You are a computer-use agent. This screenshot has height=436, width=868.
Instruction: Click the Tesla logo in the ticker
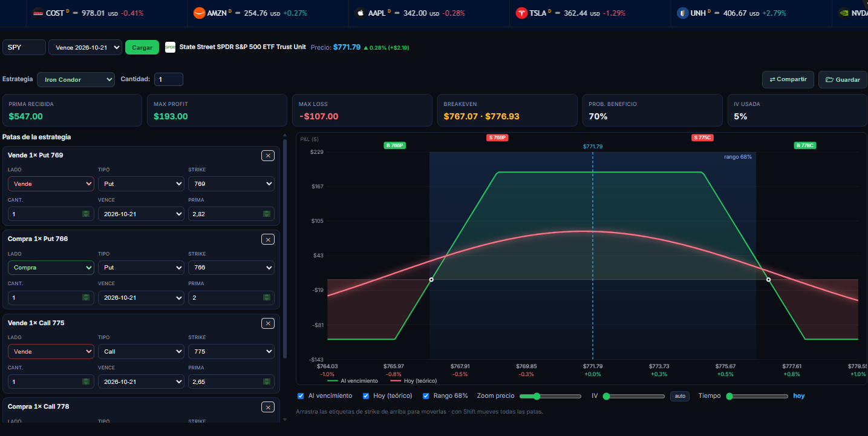(x=521, y=13)
